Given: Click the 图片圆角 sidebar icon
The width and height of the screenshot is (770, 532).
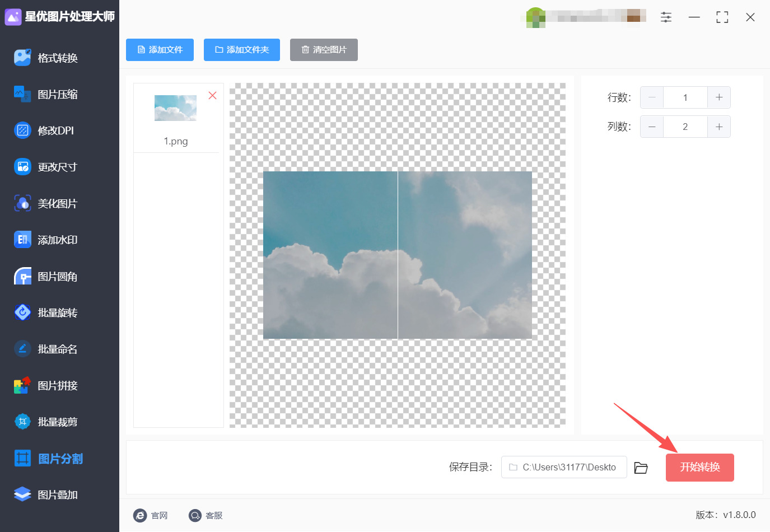Looking at the screenshot, I should [x=22, y=276].
